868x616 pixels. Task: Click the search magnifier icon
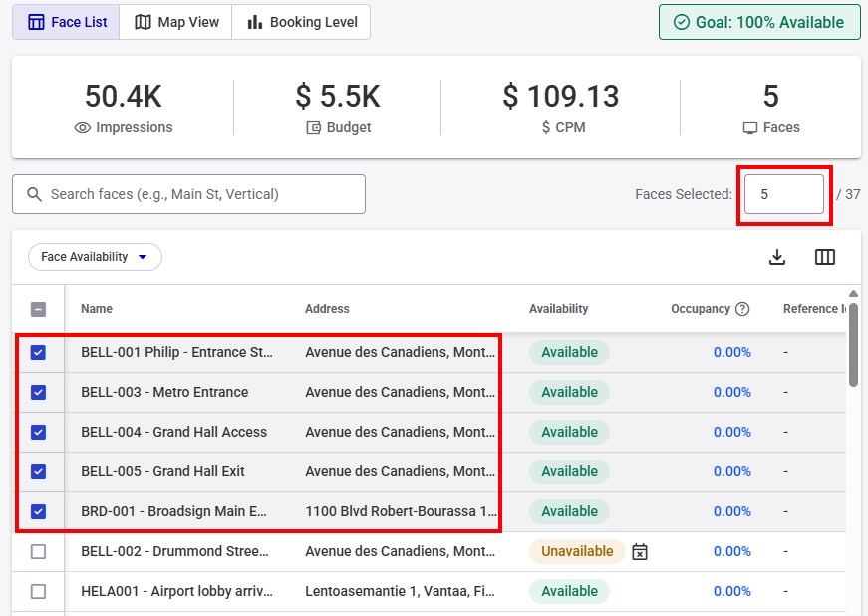(35, 194)
